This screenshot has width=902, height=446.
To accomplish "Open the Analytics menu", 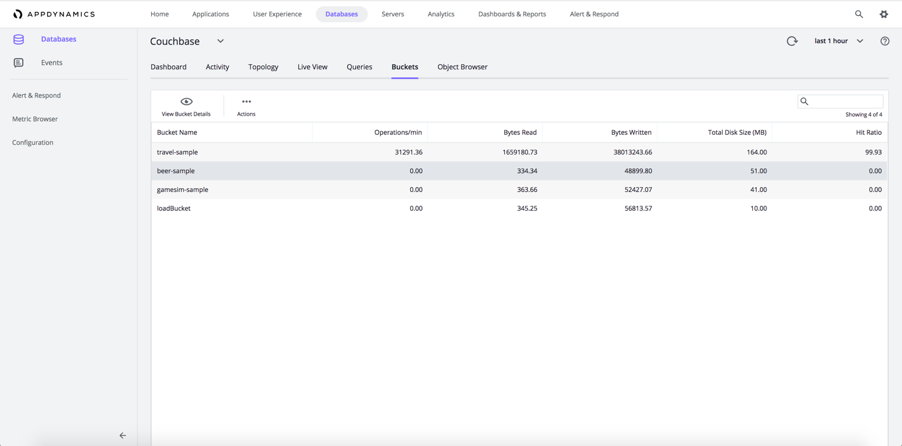I will point(441,14).
